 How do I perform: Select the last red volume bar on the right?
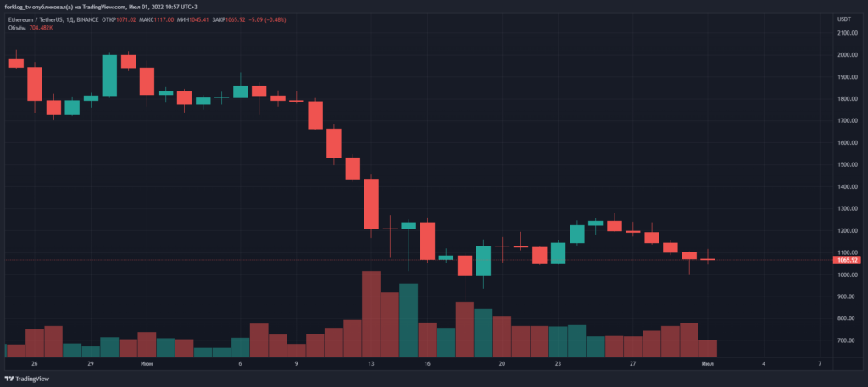pos(707,348)
